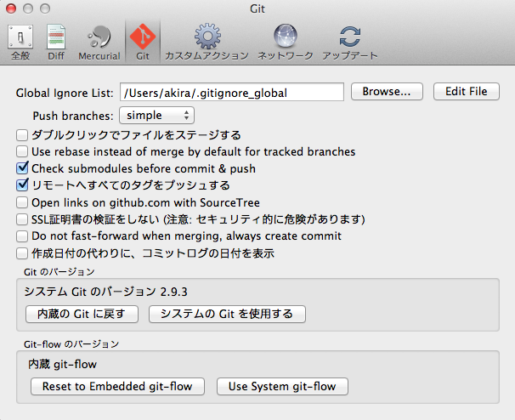
Task: Click Use System git-flow button
Action: [x=282, y=386]
